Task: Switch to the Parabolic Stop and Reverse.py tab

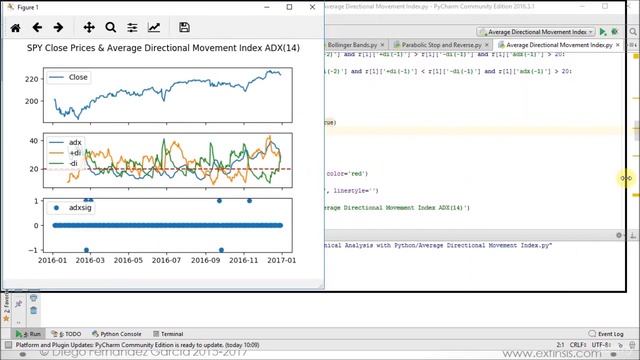Action: (440, 45)
